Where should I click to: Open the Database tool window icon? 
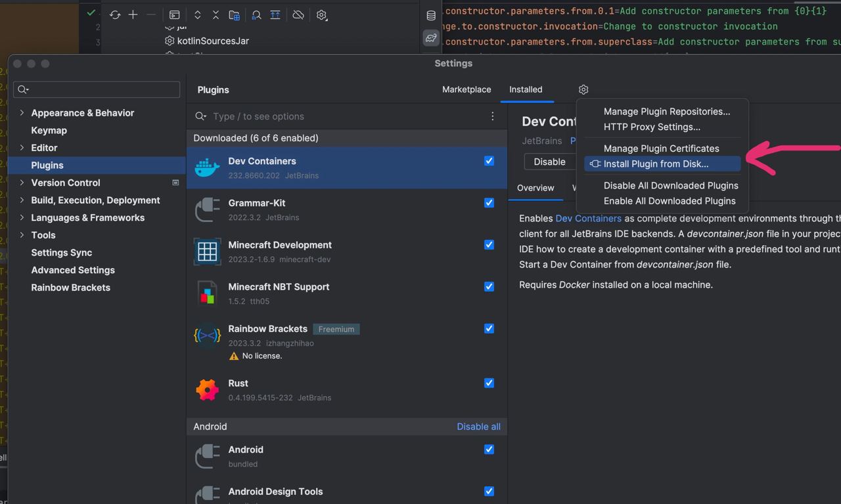431,16
